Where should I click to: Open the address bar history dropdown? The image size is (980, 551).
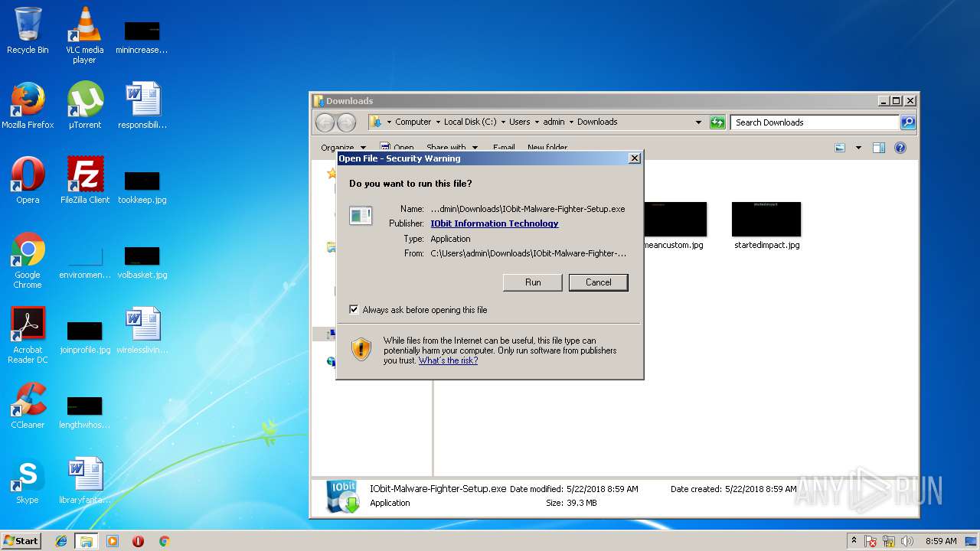(x=698, y=122)
